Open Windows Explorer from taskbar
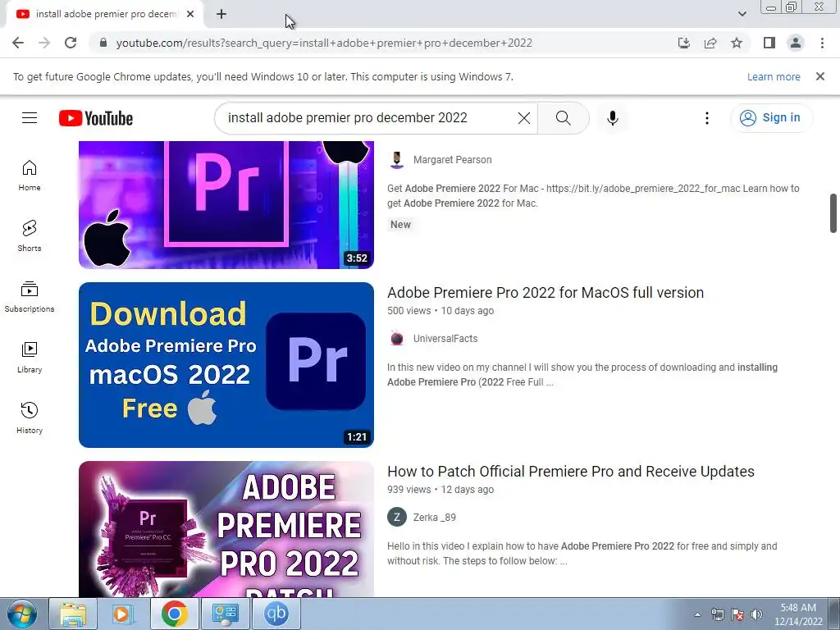The width and height of the screenshot is (840, 630). (x=73, y=614)
